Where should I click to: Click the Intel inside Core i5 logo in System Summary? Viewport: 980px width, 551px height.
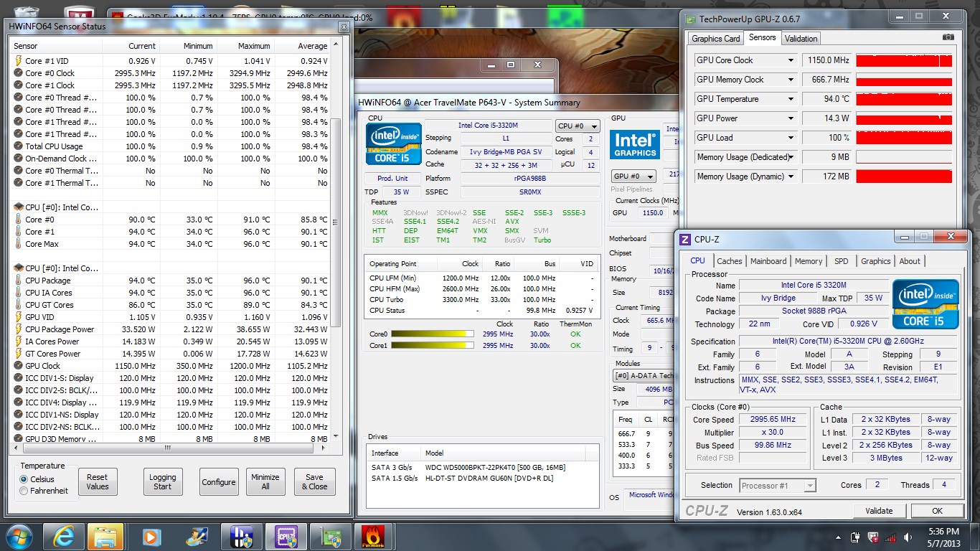click(393, 143)
